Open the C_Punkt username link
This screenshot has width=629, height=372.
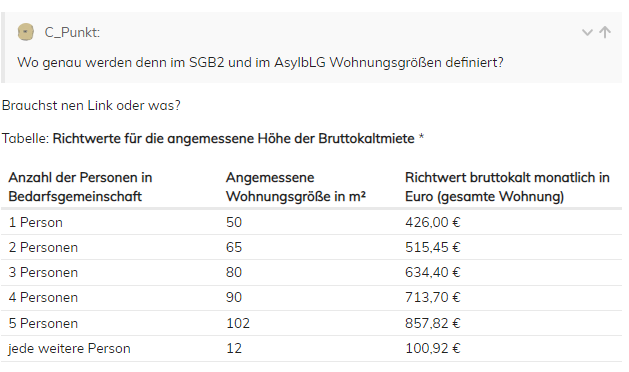click(72, 32)
